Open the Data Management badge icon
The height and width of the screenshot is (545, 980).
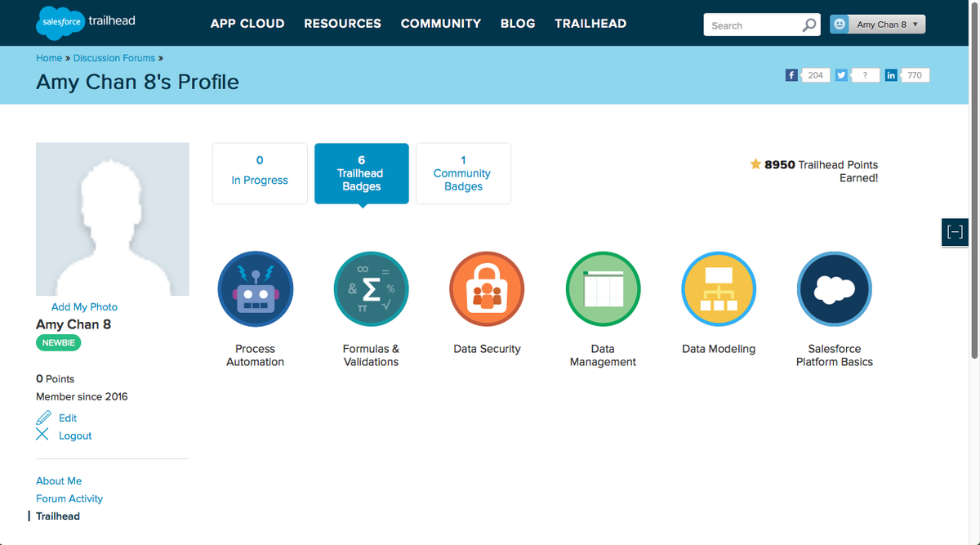click(603, 288)
